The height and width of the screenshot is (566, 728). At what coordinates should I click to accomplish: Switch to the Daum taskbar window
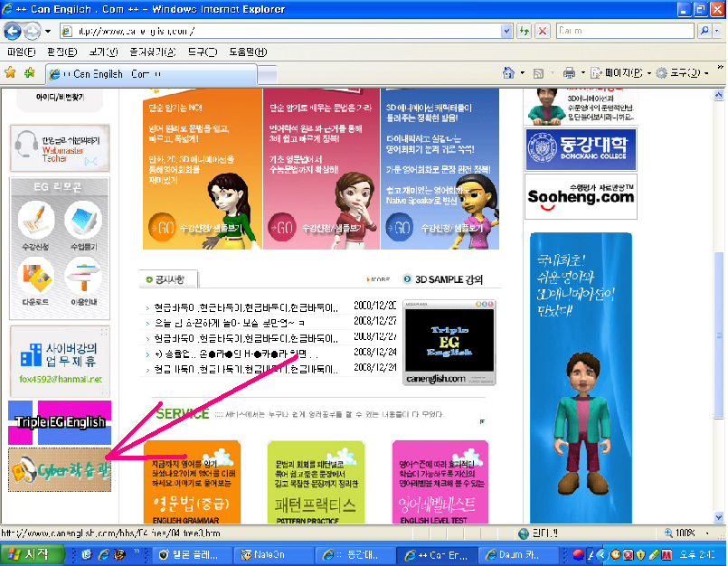518,554
